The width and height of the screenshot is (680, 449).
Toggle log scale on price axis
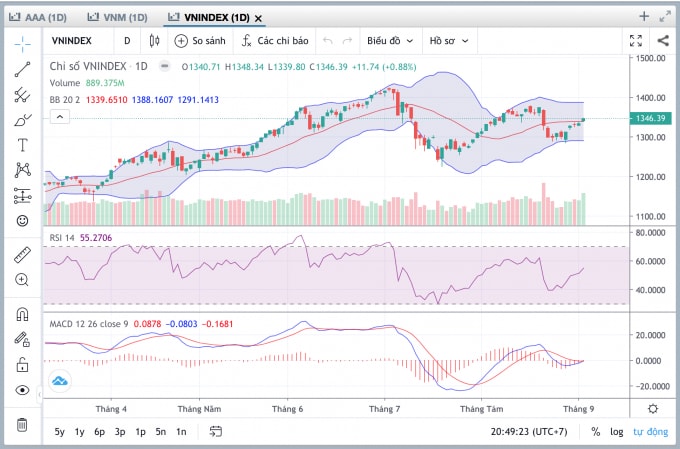pos(616,432)
